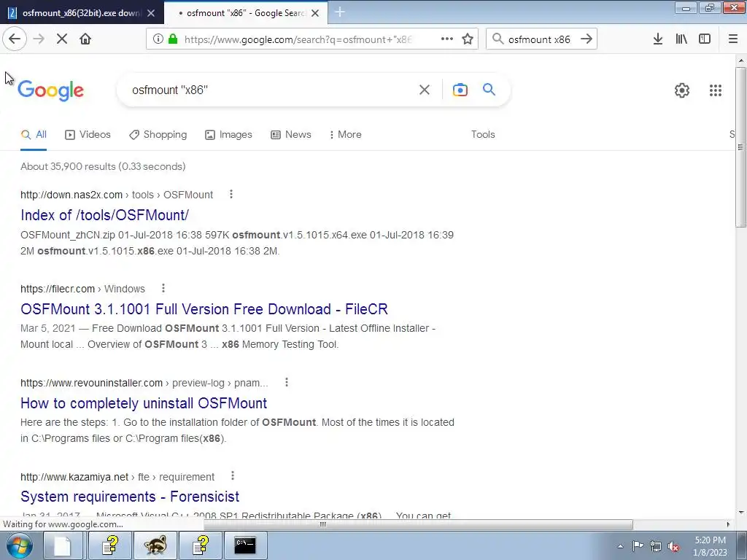Open the page actions three-dot menu
This screenshot has height=560, width=747.
[x=447, y=39]
